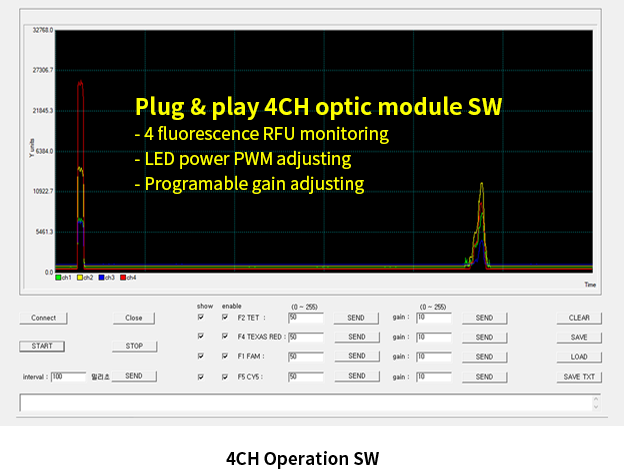Send LED power value for F4 TEXAS RED
This screenshot has width=624, height=469.
pos(356,337)
